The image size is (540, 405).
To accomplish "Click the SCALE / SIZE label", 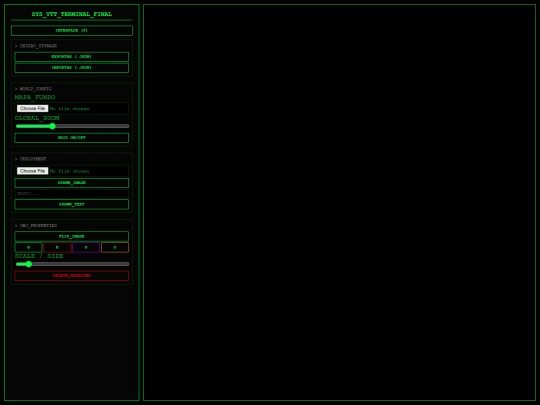I will (39, 256).
